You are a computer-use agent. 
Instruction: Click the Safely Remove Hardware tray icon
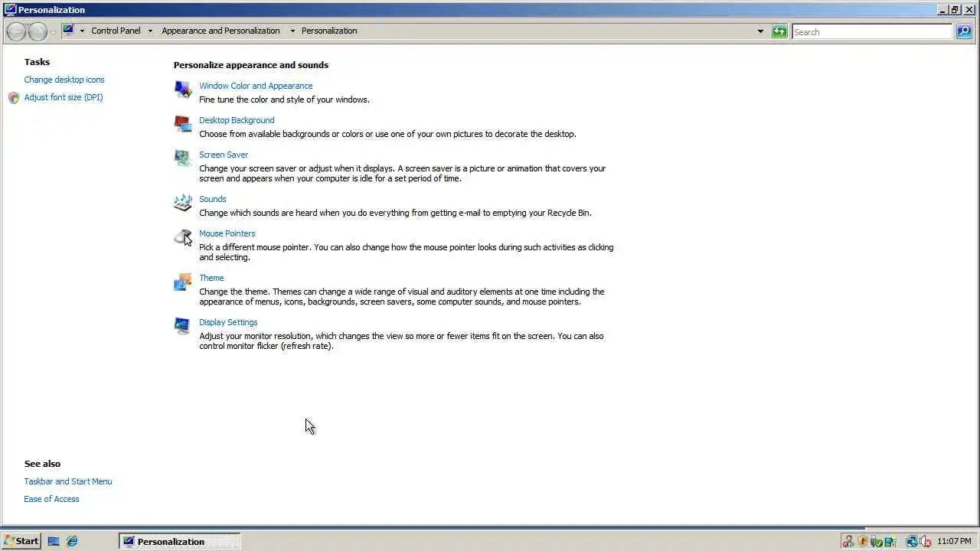(x=876, y=541)
